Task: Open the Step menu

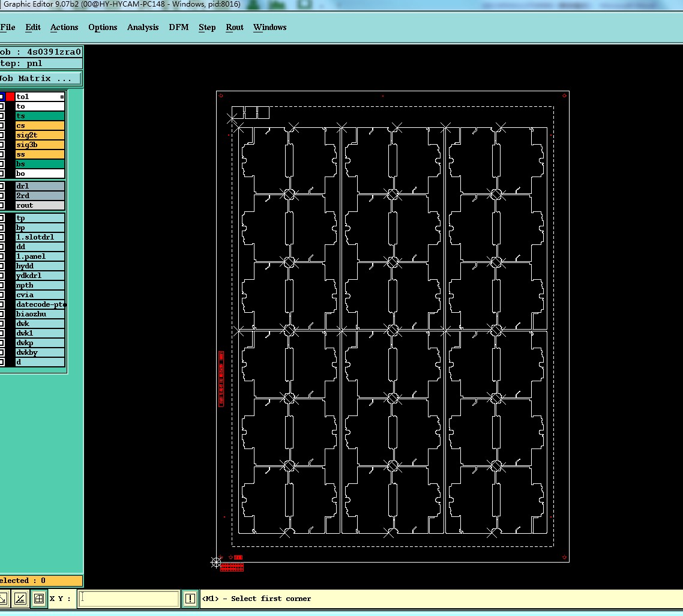Action: (x=207, y=27)
